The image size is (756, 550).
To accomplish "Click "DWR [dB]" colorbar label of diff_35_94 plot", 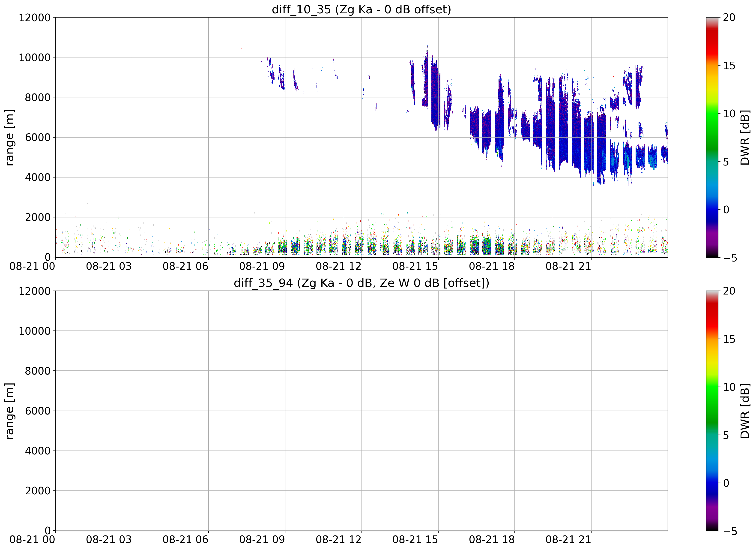I will pyautogui.click(x=745, y=411).
